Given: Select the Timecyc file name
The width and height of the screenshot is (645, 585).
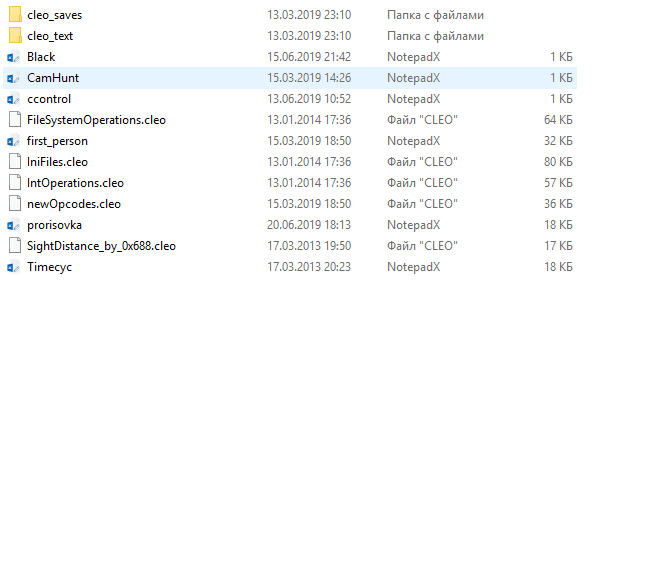Looking at the screenshot, I should (49, 267).
